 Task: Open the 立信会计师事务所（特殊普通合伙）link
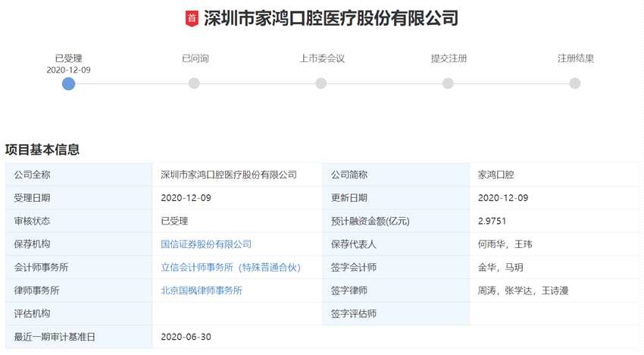coord(231,267)
